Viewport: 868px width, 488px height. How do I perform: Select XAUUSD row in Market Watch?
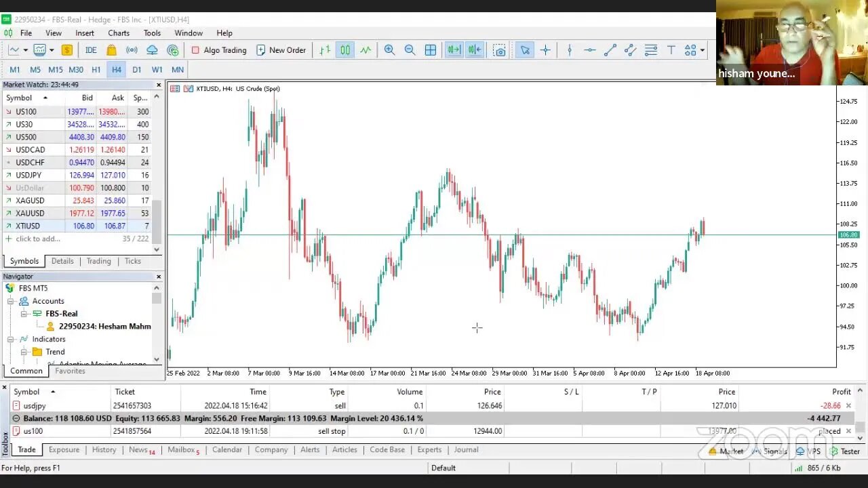pos(77,213)
